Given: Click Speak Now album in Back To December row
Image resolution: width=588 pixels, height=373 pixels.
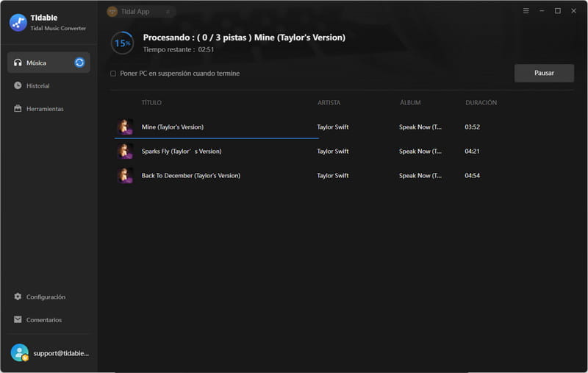Looking at the screenshot, I should pyautogui.click(x=420, y=176).
